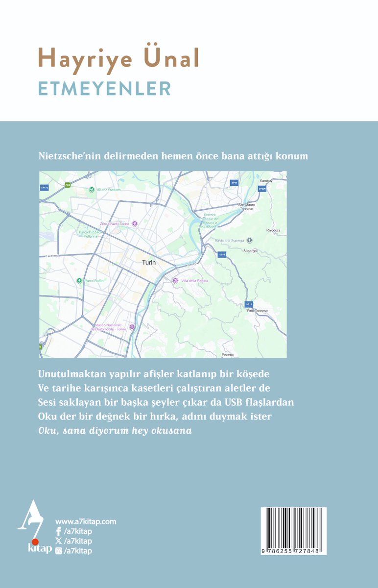Click the Villa della Regina pin

pyautogui.click(x=175, y=280)
